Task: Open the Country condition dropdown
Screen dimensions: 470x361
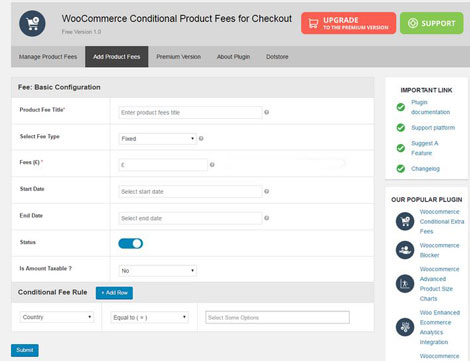Action: coord(57,317)
